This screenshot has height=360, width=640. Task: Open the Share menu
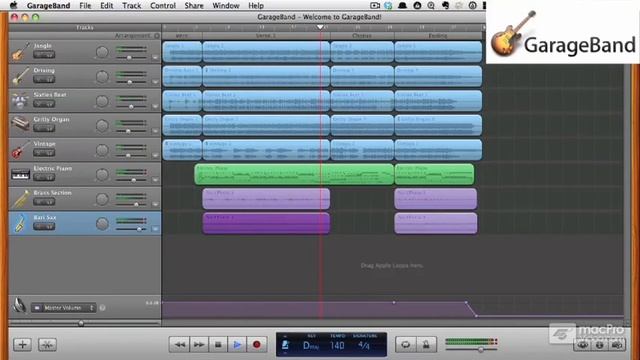coord(194,6)
